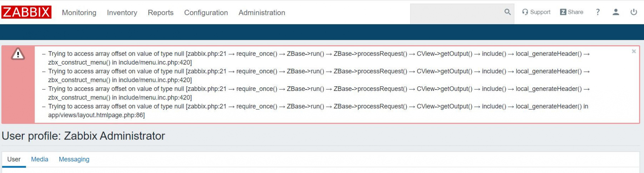Open help via the question mark icon
The width and height of the screenshot is (644, 173).
tap(598, 12)
